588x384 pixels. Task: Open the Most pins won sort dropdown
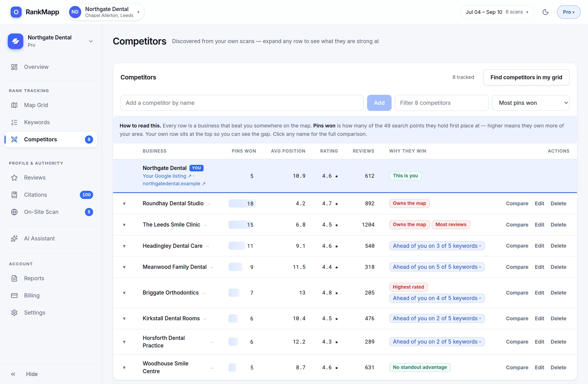tap(531, 103)
